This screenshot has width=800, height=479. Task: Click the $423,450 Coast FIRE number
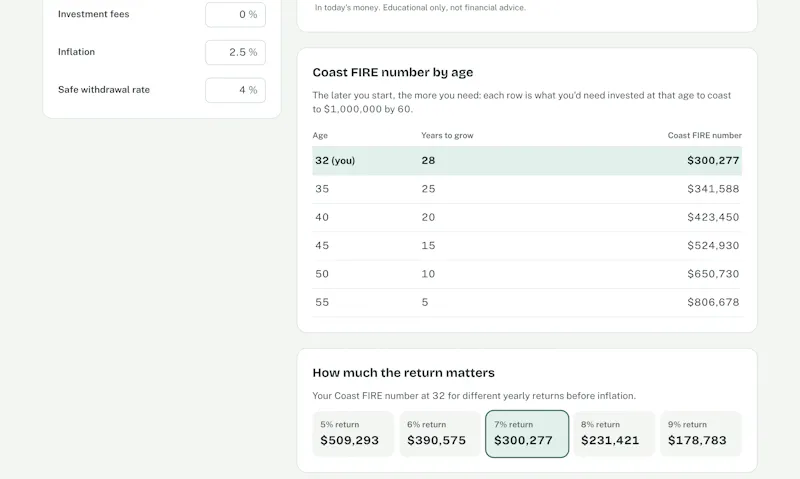pos(713,217)
